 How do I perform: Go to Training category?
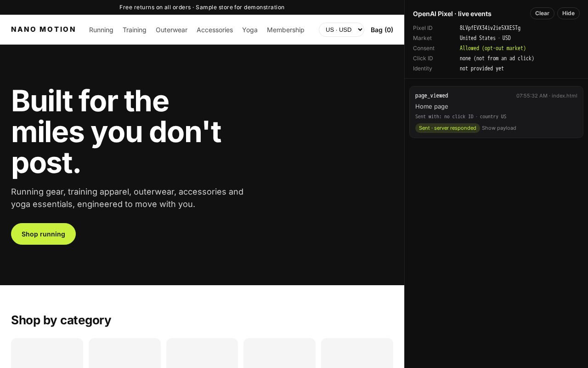coord(135,30)
